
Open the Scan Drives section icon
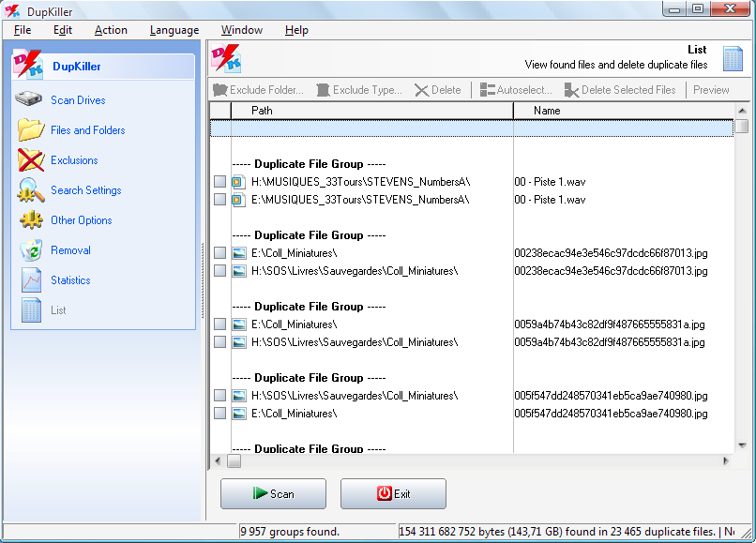28,99
